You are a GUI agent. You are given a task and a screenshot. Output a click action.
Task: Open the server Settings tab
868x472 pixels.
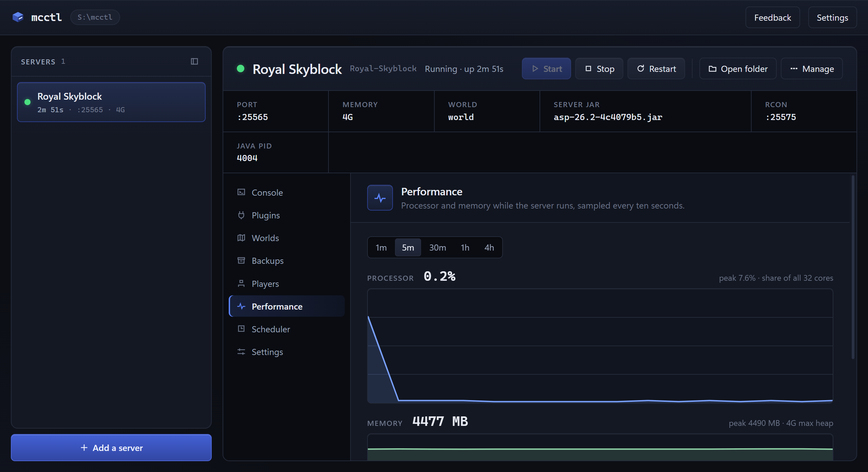pos(287,352)
